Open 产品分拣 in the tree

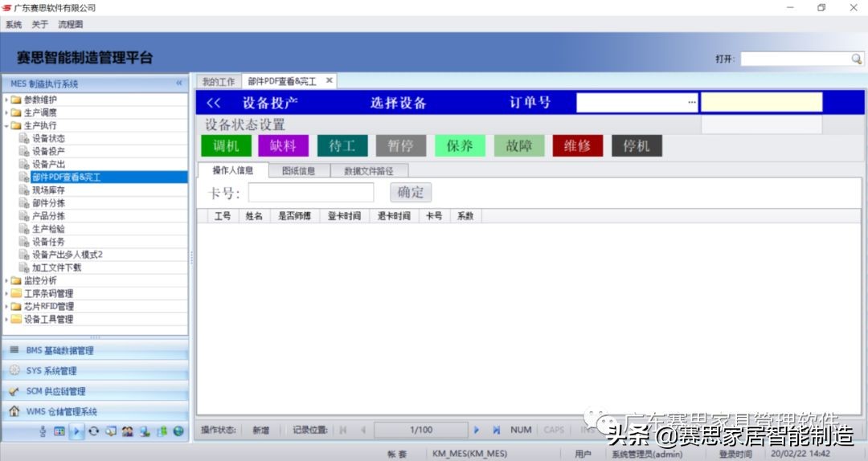[49, 216]
